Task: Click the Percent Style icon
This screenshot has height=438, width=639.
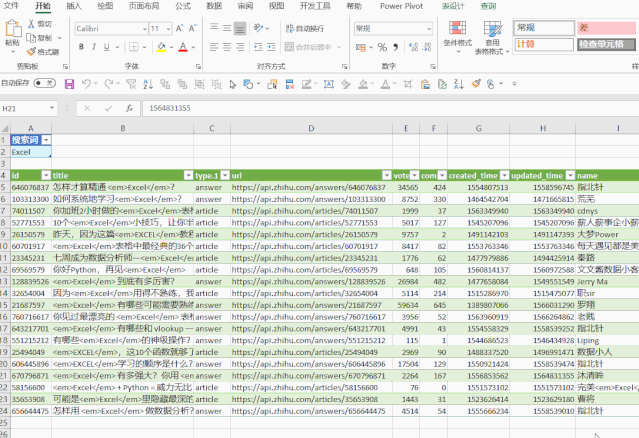Action: 382,47
